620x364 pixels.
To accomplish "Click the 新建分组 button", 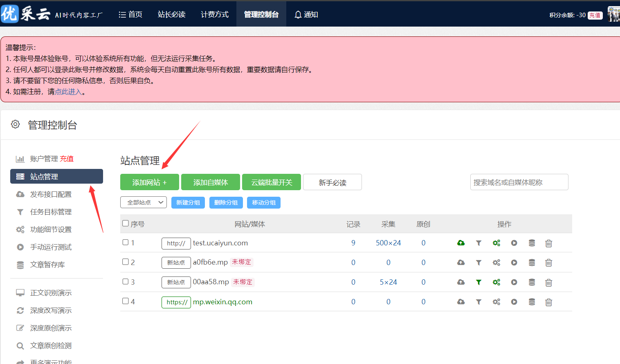I will (x=188, y=202).
